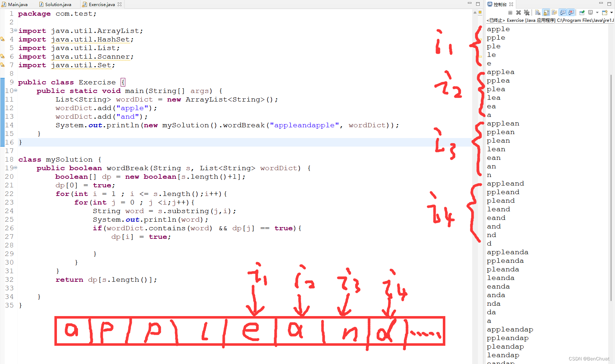Clear the console output with the Clear Console icon
Image resolution: width=615 pixels, height=364 pixels.
(x=538, y=12)
